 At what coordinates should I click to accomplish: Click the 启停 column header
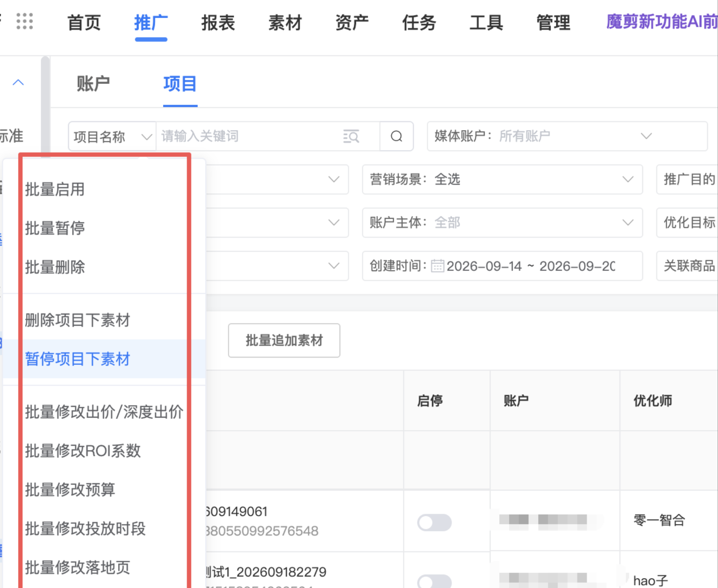(430, 400)
